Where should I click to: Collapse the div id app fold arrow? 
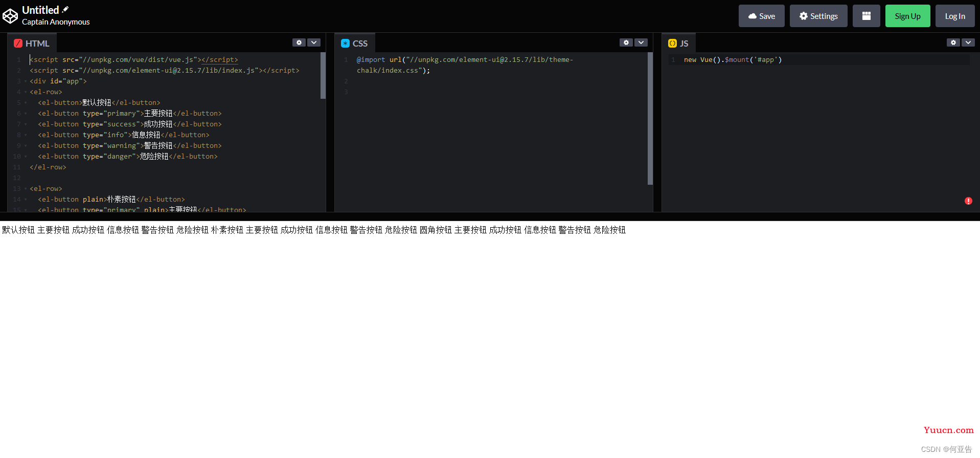pos(26,81)
